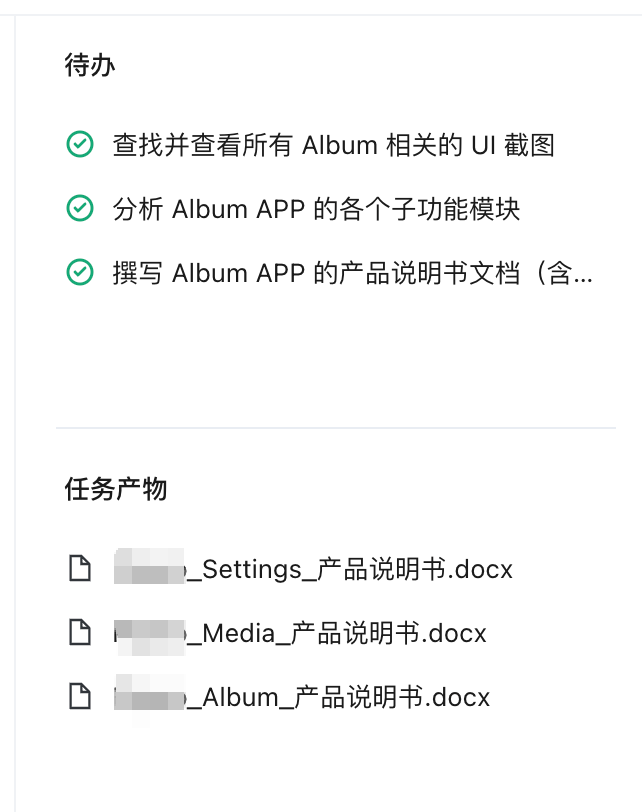Image resolution: width=642 pixels, height=812 pixels.
Task: Select the 查找并查看所有 Album 相关的 UI 截图 item
Action: [333, 145]
